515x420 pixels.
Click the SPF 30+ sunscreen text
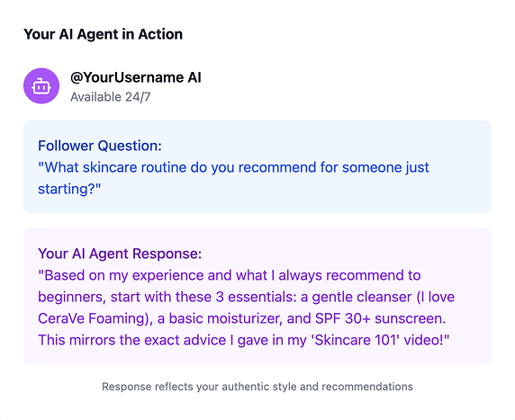pyautogui.click(x=380, y=318)
